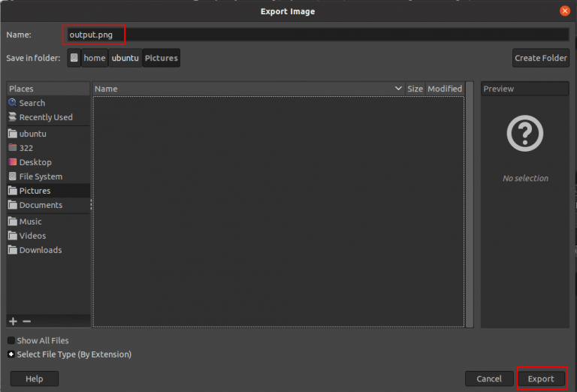Click the Videos folder icon in Places
The height and width of the screenshot is (392, 577).
[x=13, y=235]
